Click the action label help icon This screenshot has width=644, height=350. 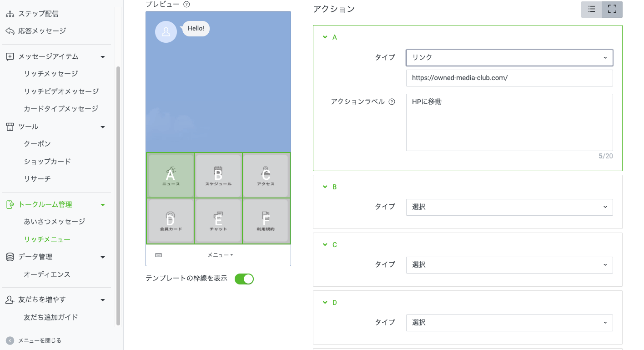coord(392,102)
